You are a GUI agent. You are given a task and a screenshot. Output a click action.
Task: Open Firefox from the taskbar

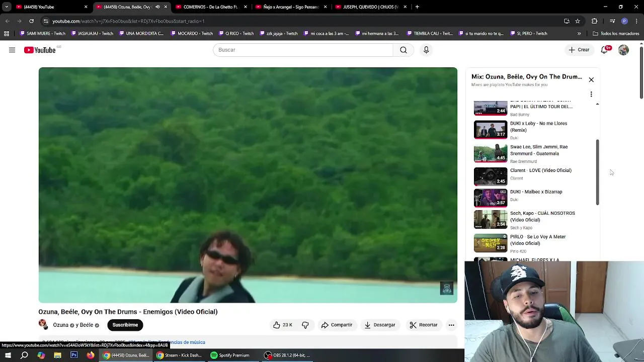pos(91,355)
